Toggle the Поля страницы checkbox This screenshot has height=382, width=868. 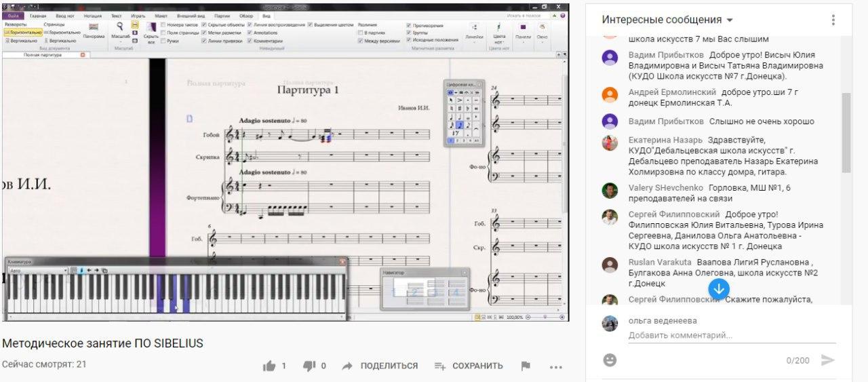(163, 33)
